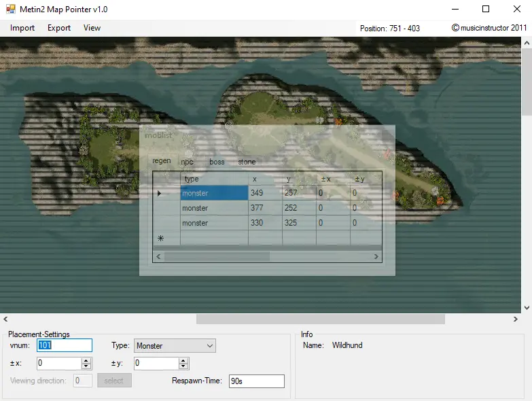Open the Export menu
The image size is (532, 401).
[x=59, y=28]
